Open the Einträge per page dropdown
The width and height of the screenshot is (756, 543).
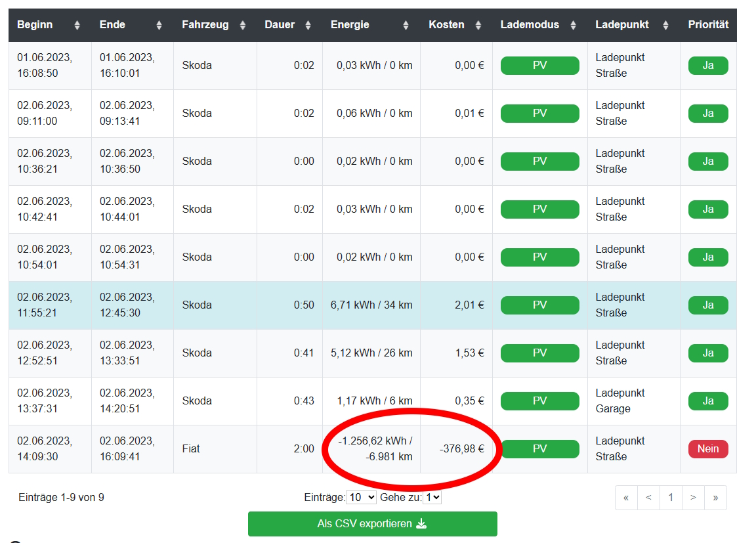361,497
